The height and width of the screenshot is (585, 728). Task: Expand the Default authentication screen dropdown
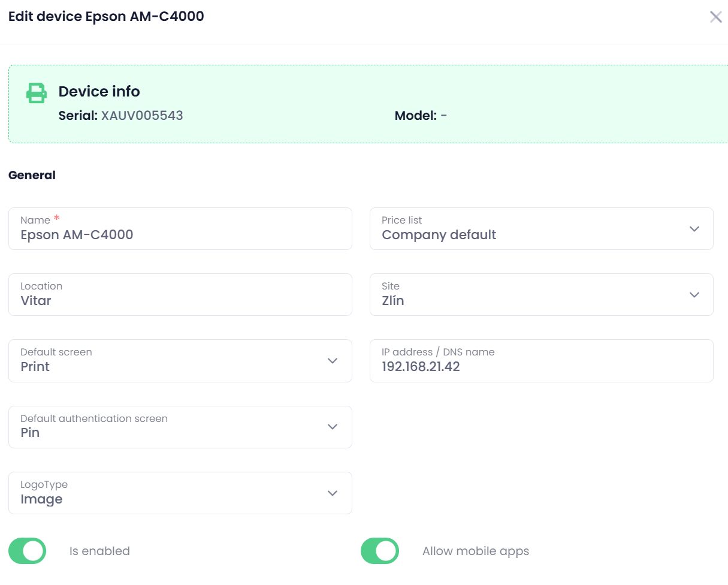(180, 427)
